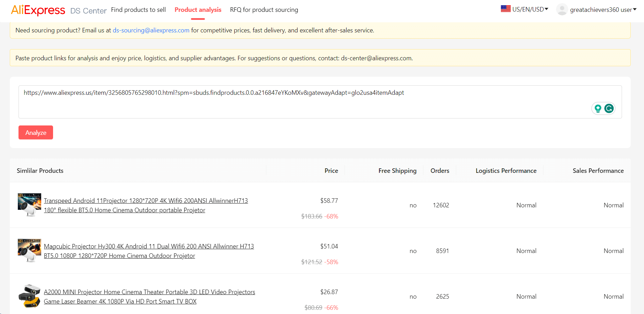Click the 8591 orders cell
Viewport: 644px width, 314px height.
(442, 251)
